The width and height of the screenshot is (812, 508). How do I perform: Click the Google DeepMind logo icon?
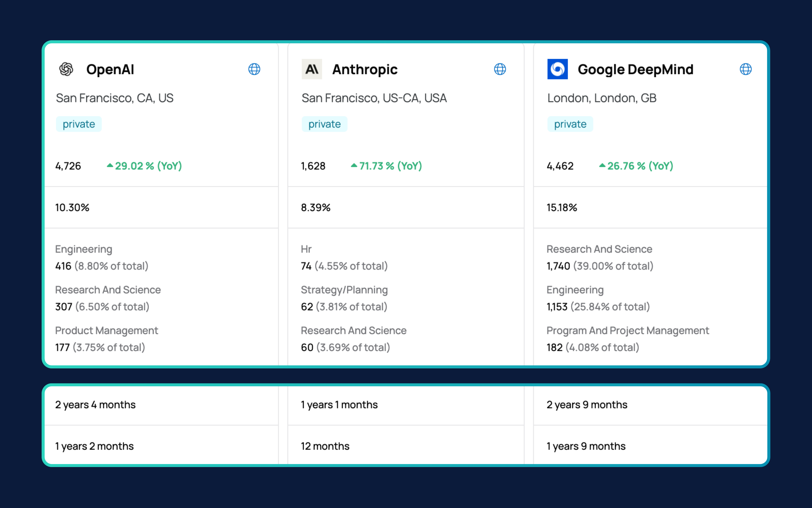coord(557,69)
